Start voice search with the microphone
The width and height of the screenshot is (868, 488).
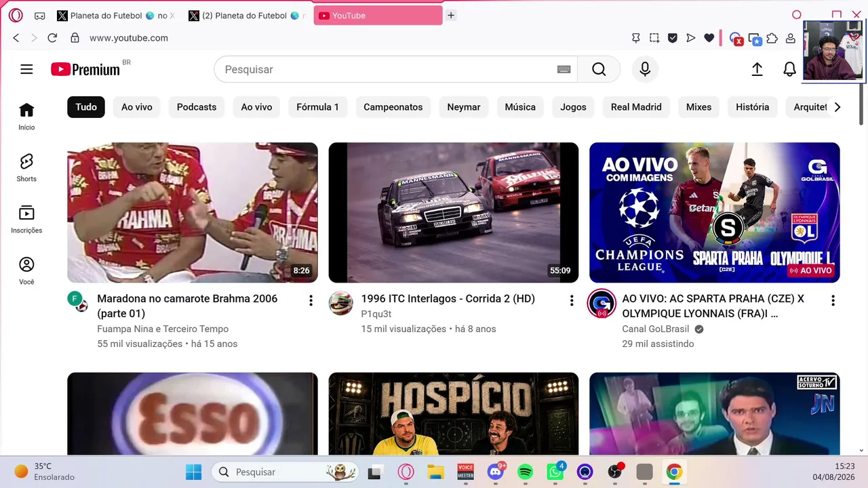pos(645,69)
